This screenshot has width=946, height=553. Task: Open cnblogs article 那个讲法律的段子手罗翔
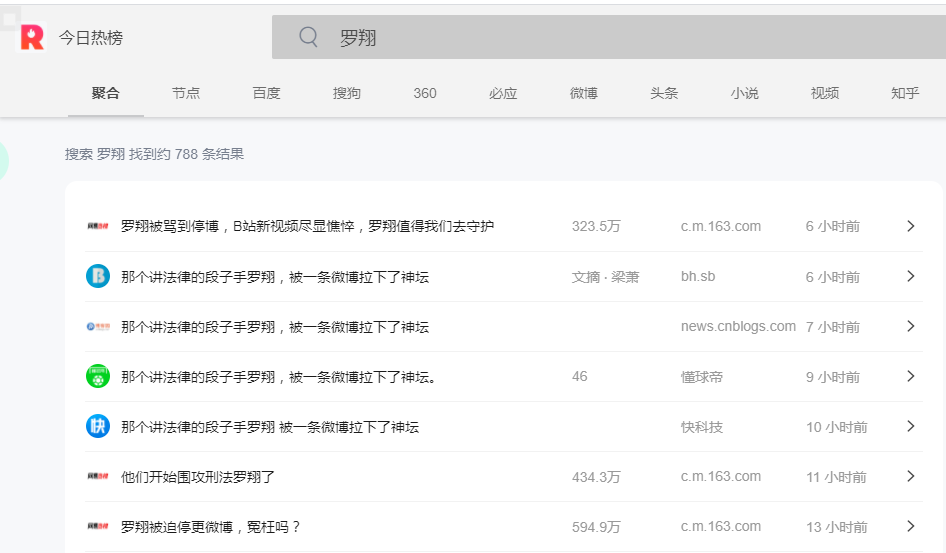275,327
